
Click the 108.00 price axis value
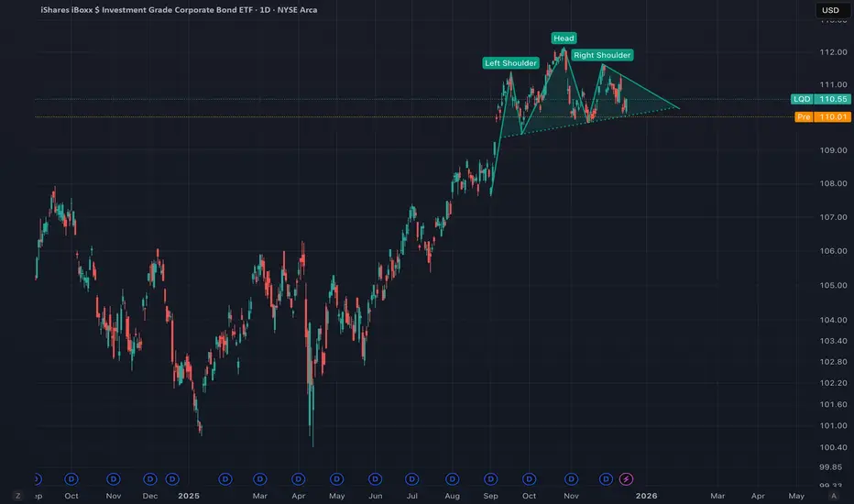tap(834, 183)
